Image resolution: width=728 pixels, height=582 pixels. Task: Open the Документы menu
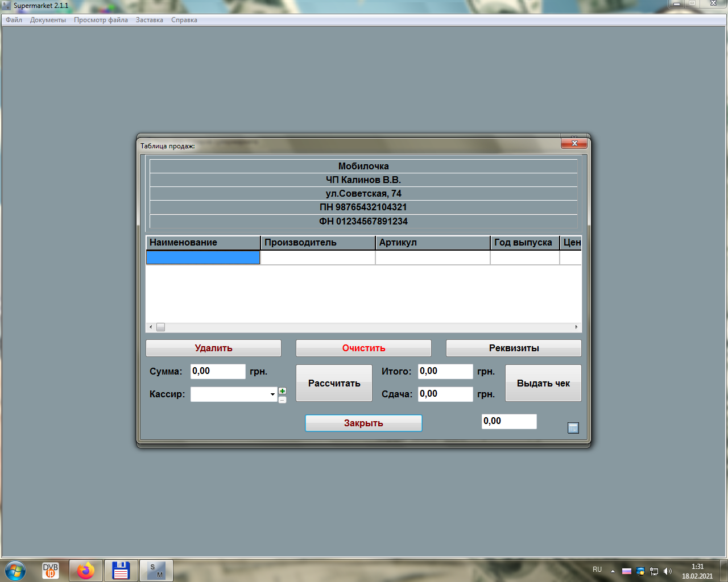point(48,20)
